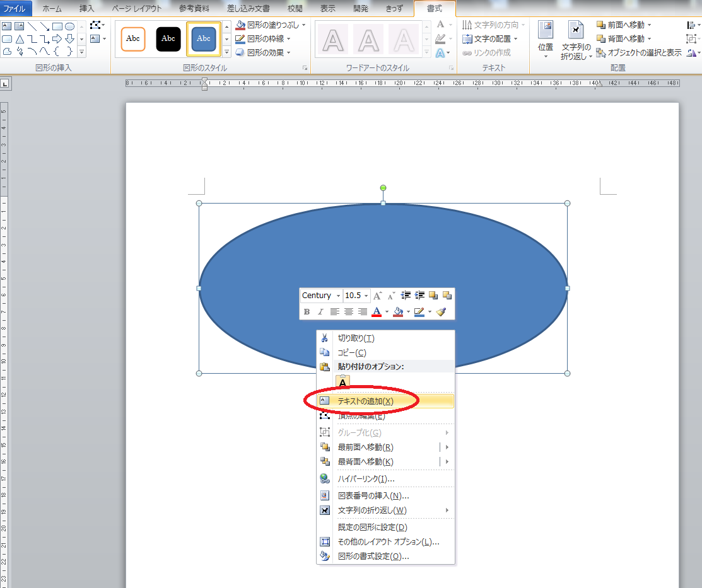Apply the orange-outlined Abc shape style thumbnail

coord(133,39)
